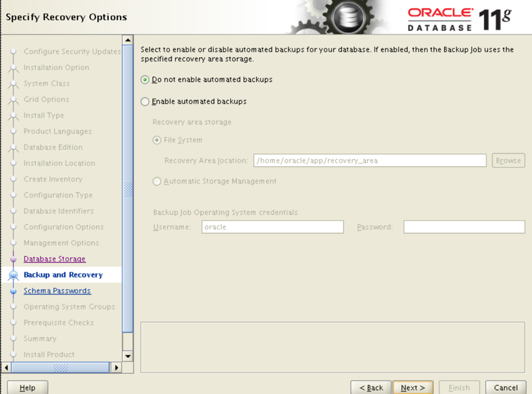The height and width of the screenshot is (394, 532).
Task: Click the left arrow of horizontal scrollbar
Action: point(7,368)
